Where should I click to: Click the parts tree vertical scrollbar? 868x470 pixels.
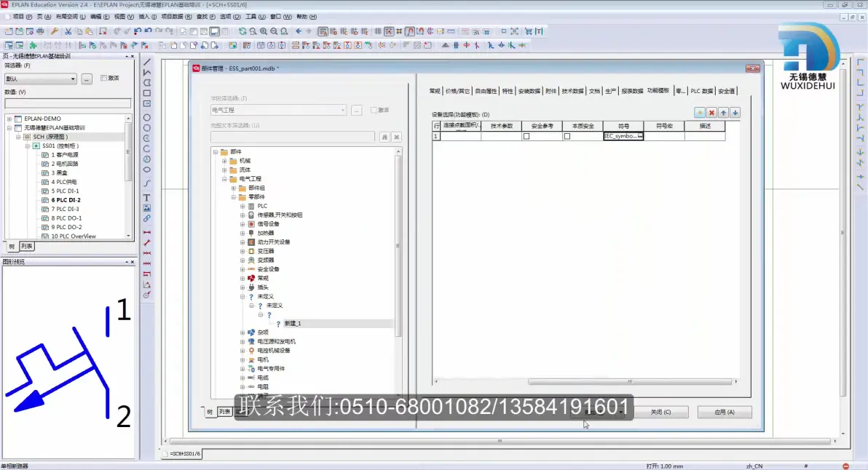pyautogui.click(x=398, y=245)
